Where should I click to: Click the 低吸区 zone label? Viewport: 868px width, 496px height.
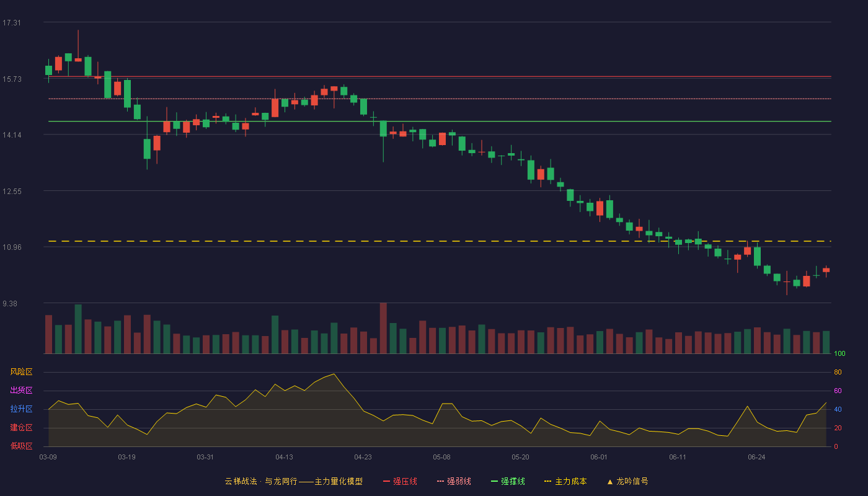pyautogui.click(x=21, y=446)
